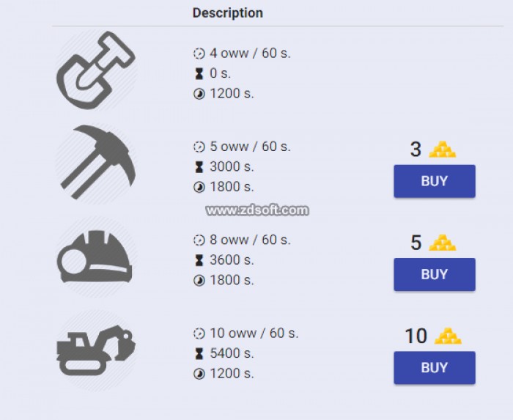Click the rate icon beside 8 oww / 60 s.
The image size is (513, 420).
pos(199,240)
